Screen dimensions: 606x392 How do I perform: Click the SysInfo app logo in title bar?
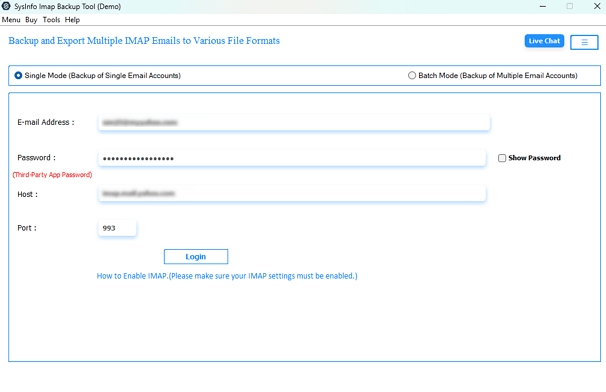pos(6,6)
